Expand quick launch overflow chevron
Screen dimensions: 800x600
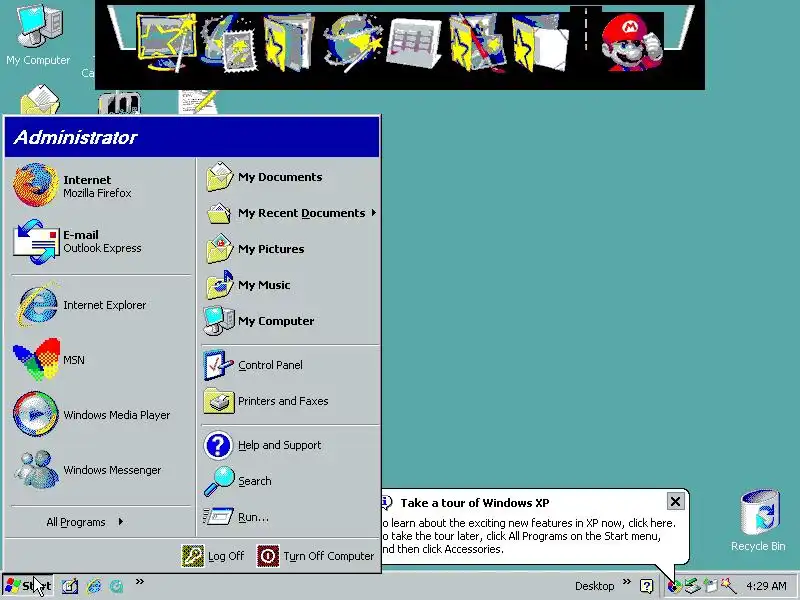(140, 582)
